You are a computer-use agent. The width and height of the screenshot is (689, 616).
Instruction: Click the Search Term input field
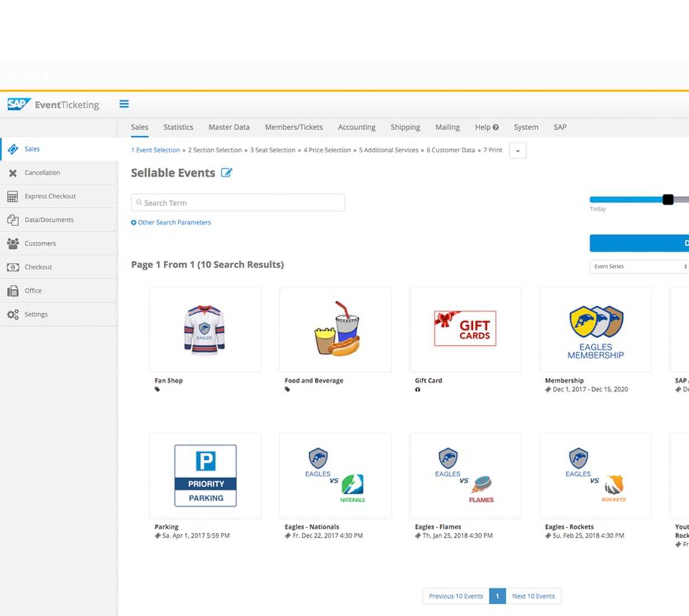click(238, 203)
